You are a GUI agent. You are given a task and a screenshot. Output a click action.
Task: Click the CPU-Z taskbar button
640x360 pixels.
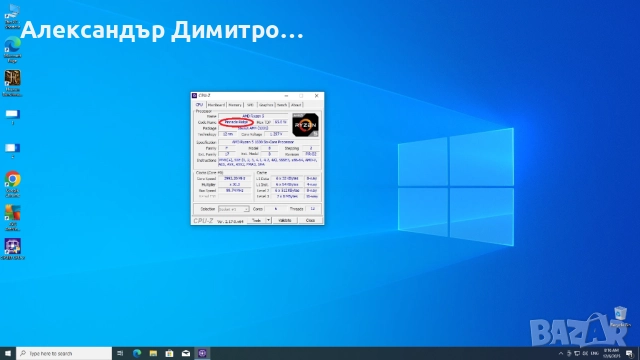(202, 353)
